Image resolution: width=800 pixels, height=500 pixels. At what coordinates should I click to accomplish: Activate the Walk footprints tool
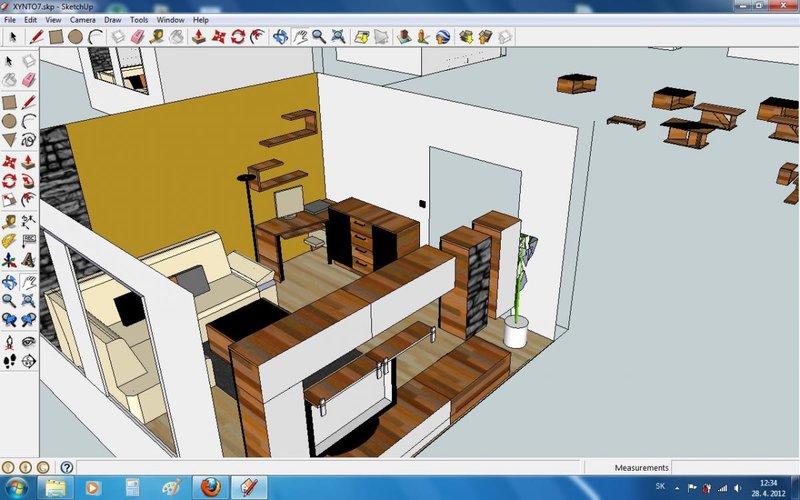coord(9,360)
